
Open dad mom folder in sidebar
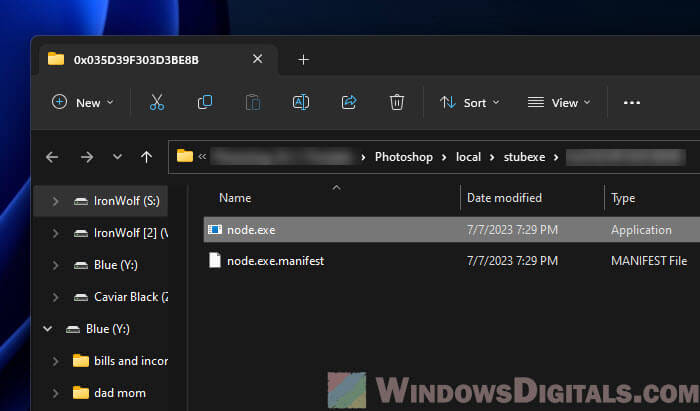(x=120, y=393)
